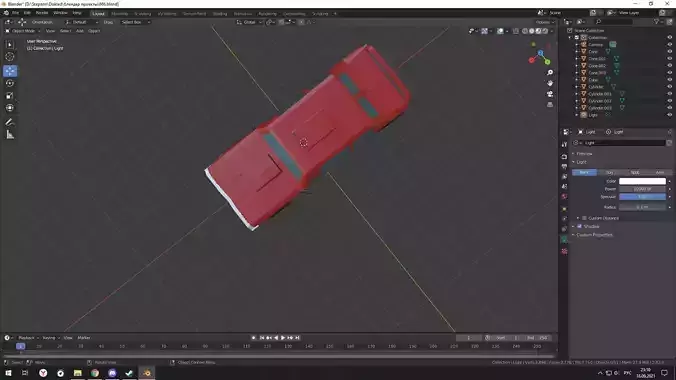Open the timeline Playback menu
The width and height of the screenshot is (676, 380).
[x=28, y=338]
